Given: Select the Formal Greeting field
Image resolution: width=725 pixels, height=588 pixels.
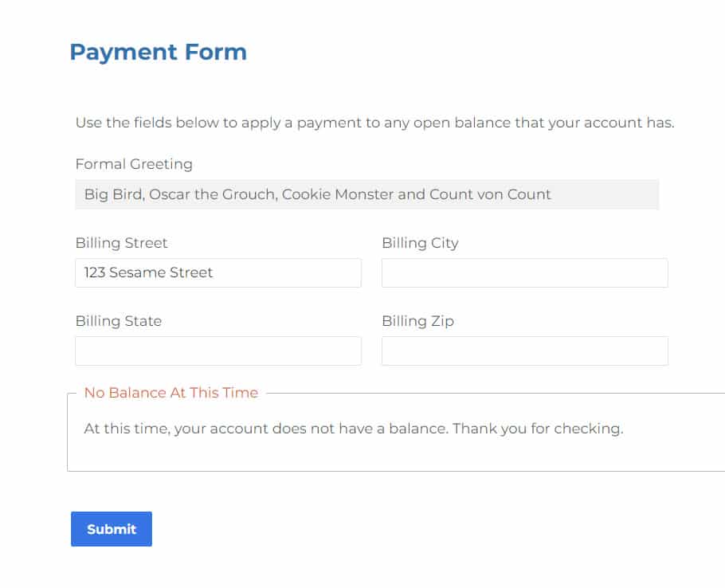Looking at the screenshot, I should 366,194.
